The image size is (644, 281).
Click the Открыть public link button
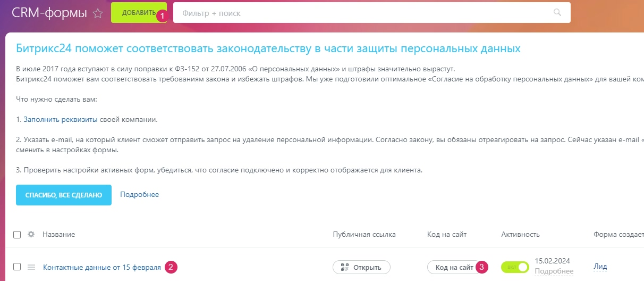361,267
